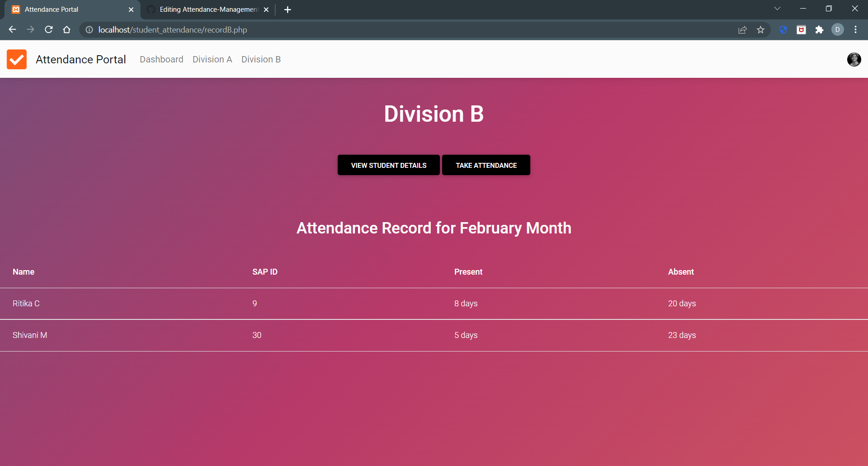Open the browser extensions puzzle icon
Image resolution: width=868 pixels, height=466 pixels.
point(820,29)
